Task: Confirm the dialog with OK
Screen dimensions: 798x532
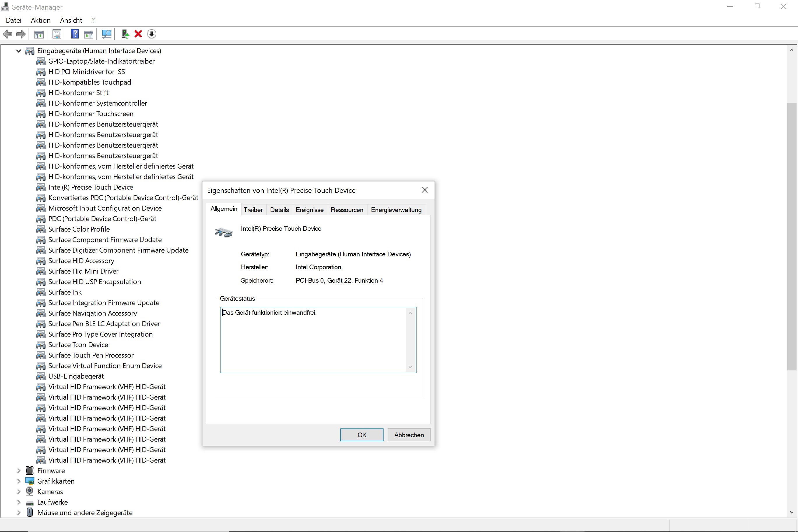Action: click(x=362, y=435)
